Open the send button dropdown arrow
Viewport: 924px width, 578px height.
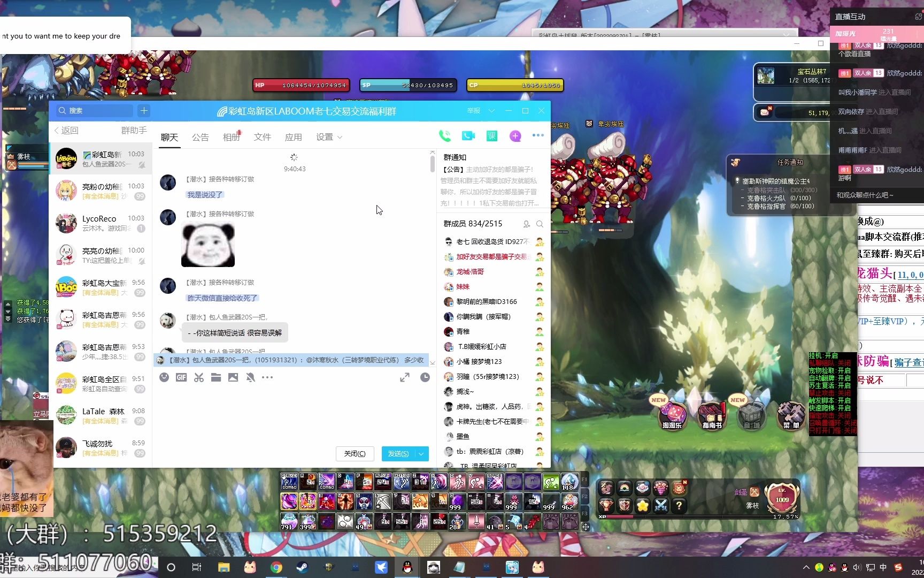(421, 454)
